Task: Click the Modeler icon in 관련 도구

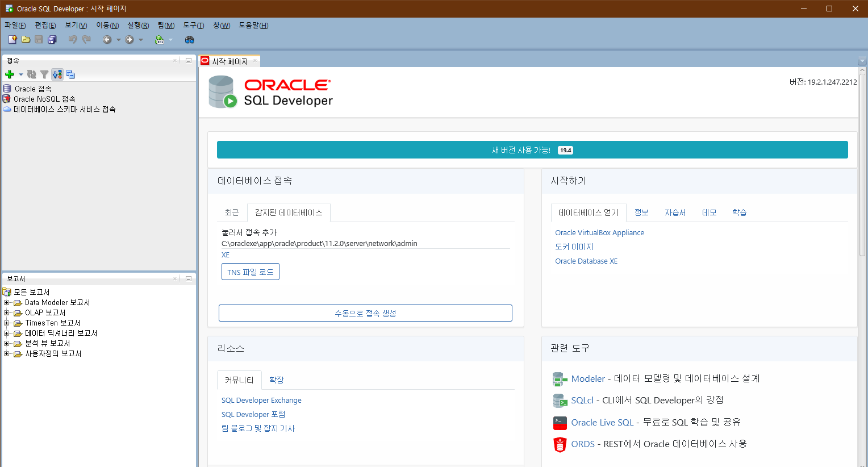Action: click(x=560, y=379)
